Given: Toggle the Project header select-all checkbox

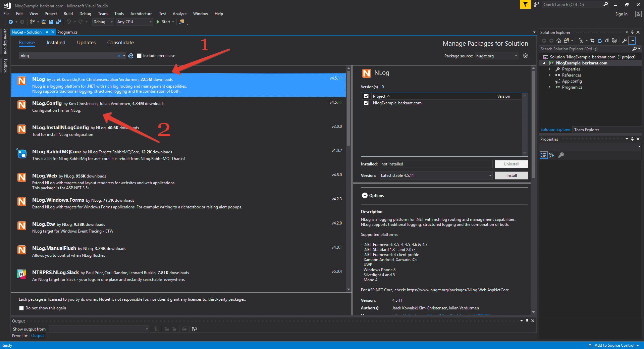Looking at the screenshot, I should [x=366, y=96].
